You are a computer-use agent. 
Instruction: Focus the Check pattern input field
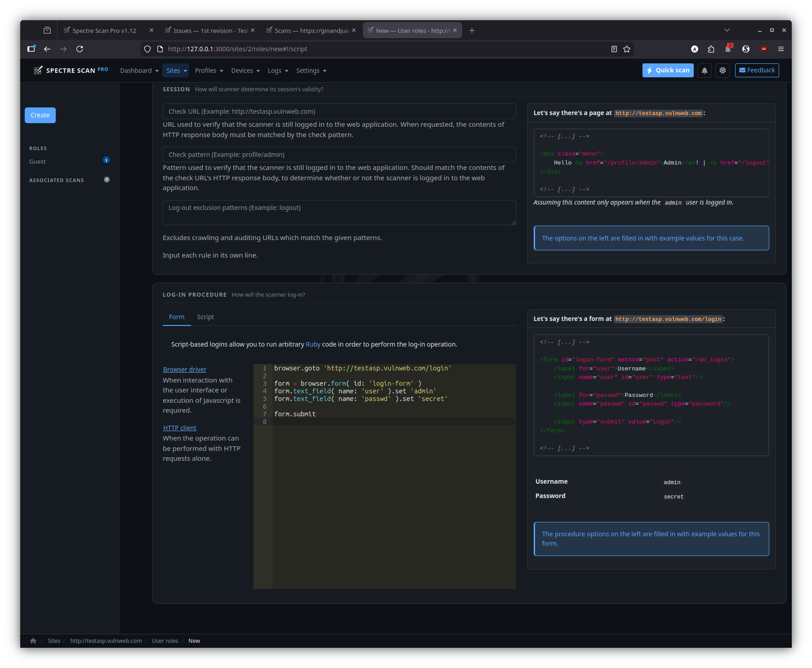339,155
